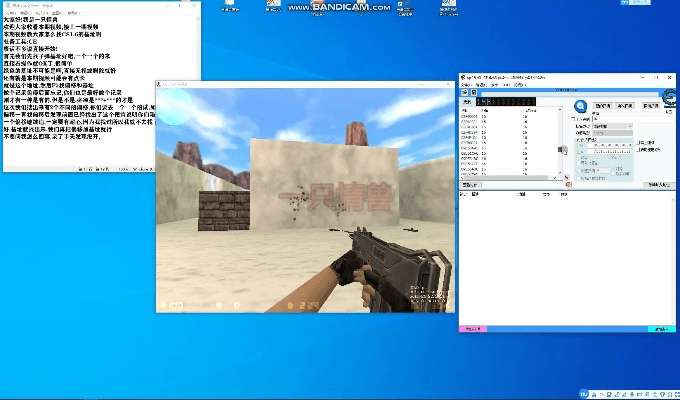Open the Scan Type dropdown
680x400 pixels.
tap(612, 126)
